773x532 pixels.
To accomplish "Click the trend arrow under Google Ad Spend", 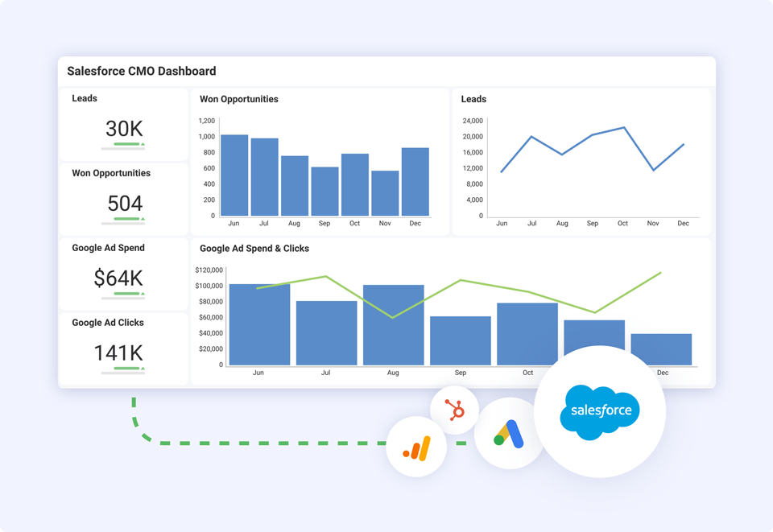I will coord(142,292).
